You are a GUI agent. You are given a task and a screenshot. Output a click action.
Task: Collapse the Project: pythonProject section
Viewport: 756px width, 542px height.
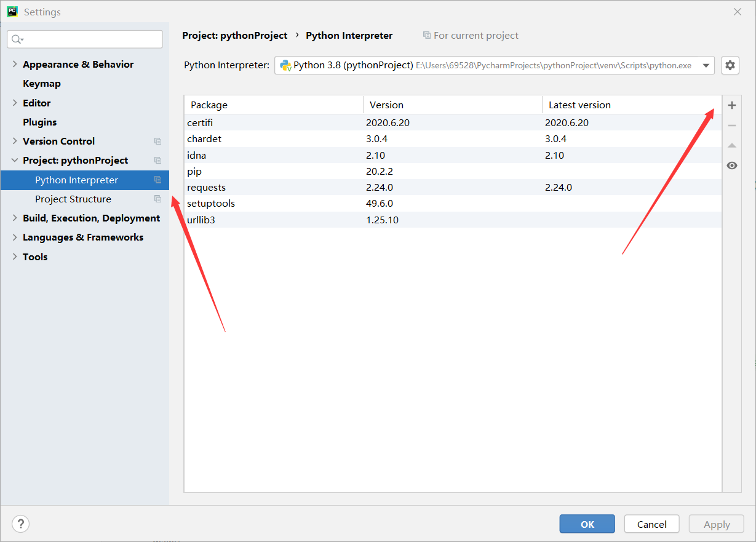coord(15,160)
